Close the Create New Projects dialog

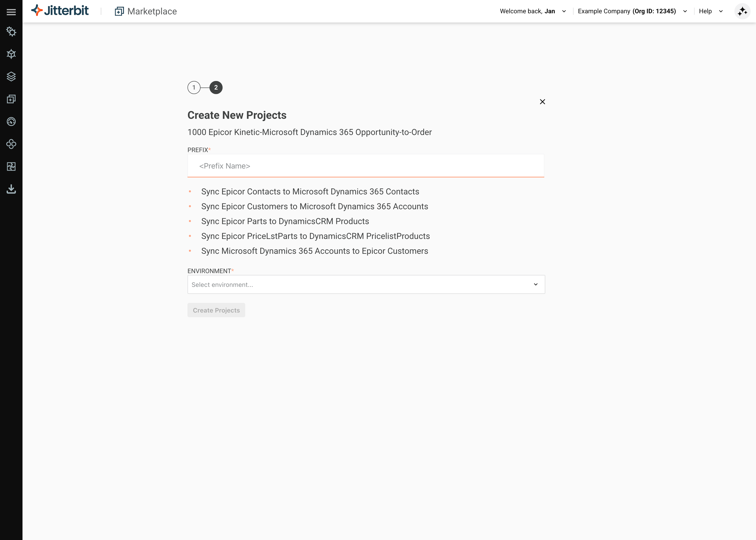[542, 102]
